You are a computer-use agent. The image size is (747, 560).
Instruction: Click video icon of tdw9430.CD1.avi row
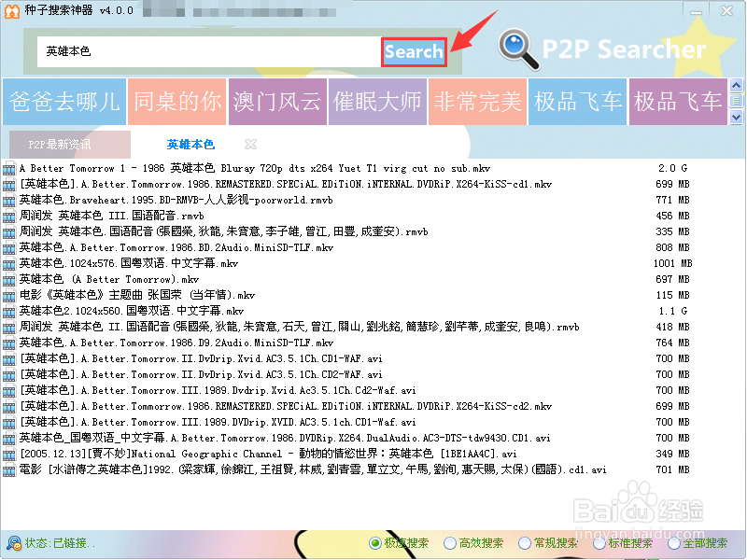click(9, 439)
